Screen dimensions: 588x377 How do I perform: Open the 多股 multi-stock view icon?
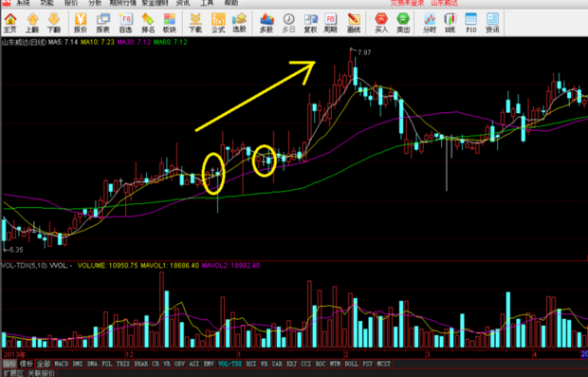point(266,23)
